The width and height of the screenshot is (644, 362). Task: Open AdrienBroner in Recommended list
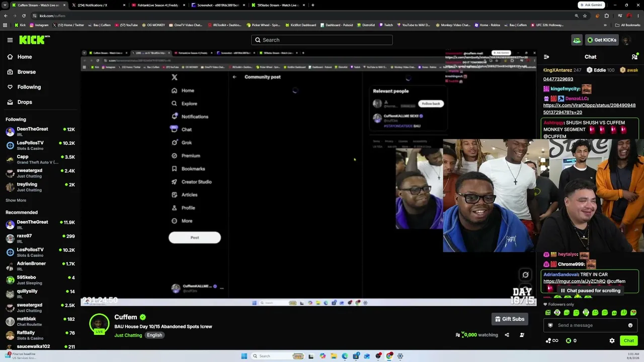(40, 266)
